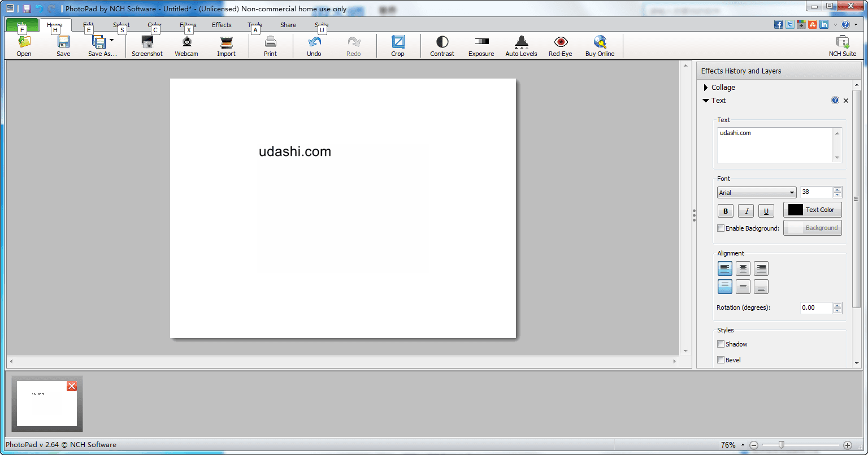Switch to the Share tab

(288, 25)
